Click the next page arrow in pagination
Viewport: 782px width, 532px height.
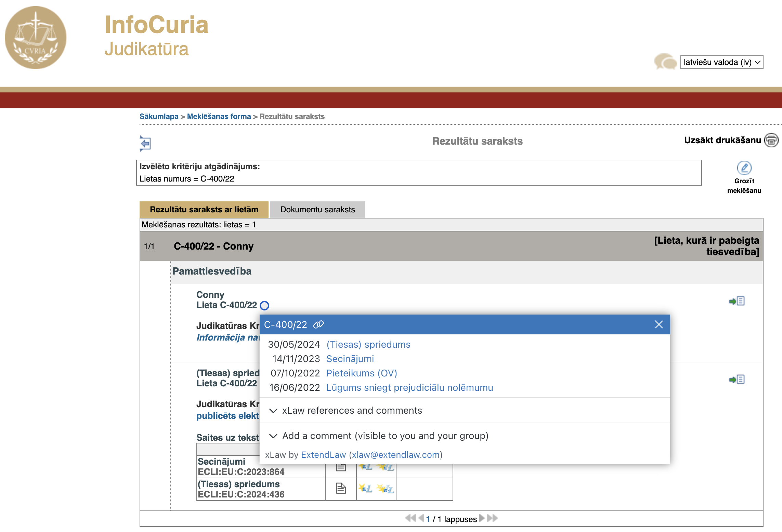coord(482,518)
